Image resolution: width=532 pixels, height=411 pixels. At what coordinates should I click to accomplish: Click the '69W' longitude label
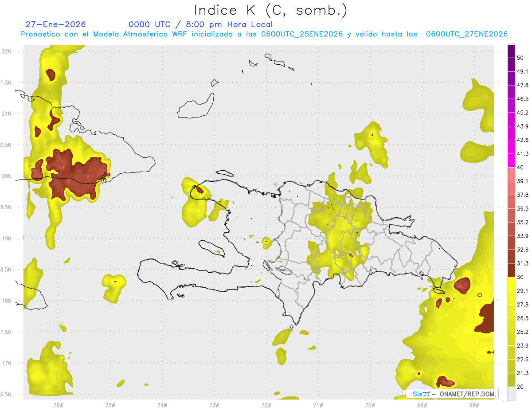pos(422,405)
